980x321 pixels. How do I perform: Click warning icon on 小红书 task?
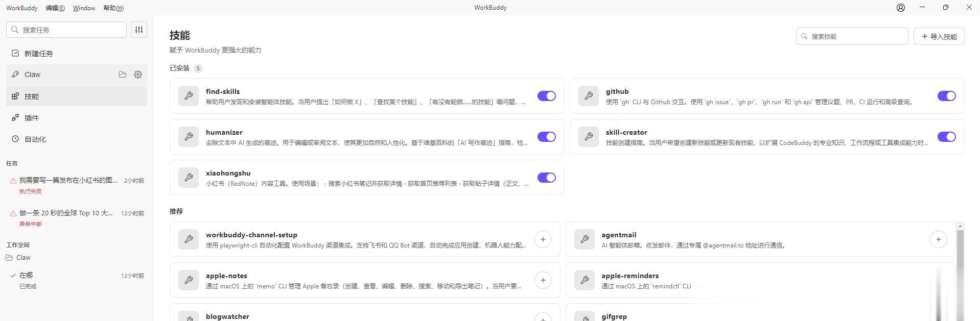(x=13, y=181)
